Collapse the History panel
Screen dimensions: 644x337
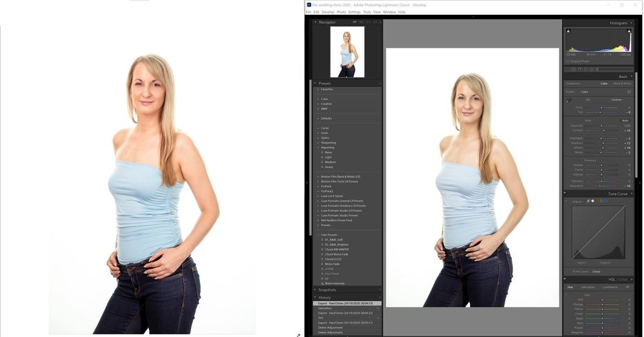316,297
